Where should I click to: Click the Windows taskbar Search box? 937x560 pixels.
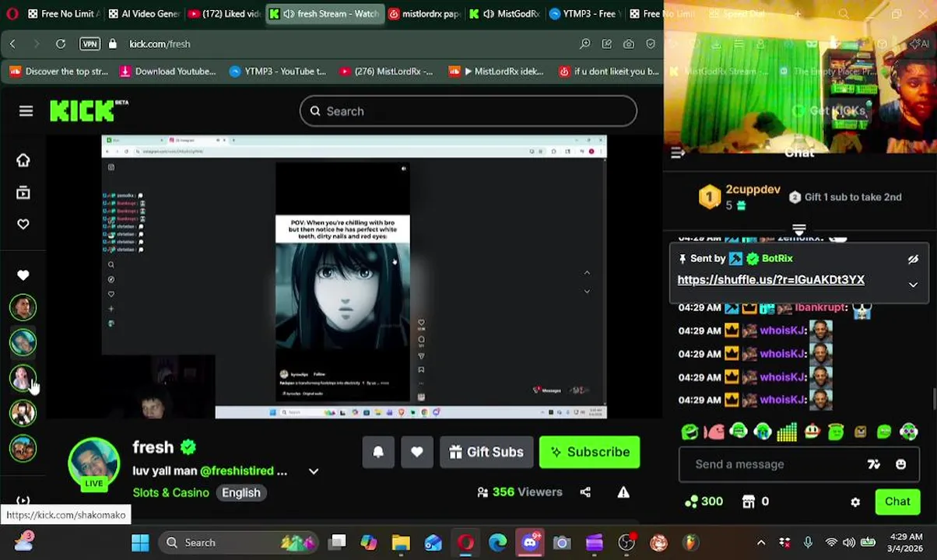238,542
